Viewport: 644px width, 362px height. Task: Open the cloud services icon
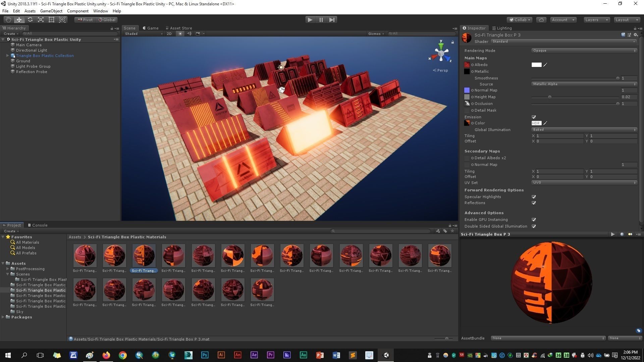click(x=541, y=20)
